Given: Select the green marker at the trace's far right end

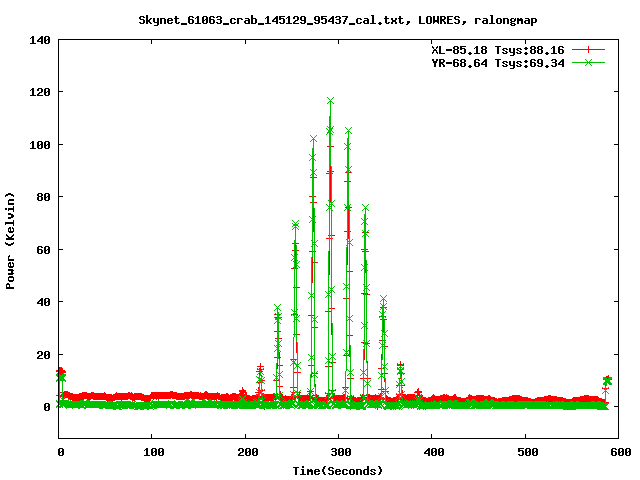Looking at the screenshot, I should pos(607,381).
